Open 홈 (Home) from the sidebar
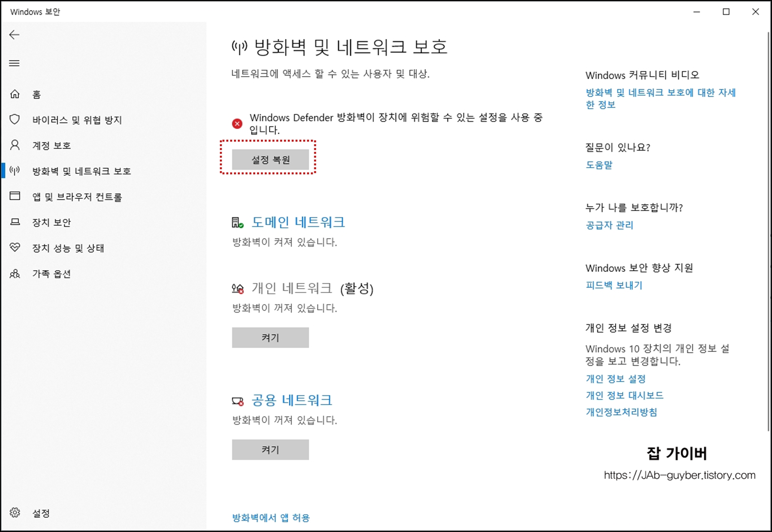 coord(36,94)
